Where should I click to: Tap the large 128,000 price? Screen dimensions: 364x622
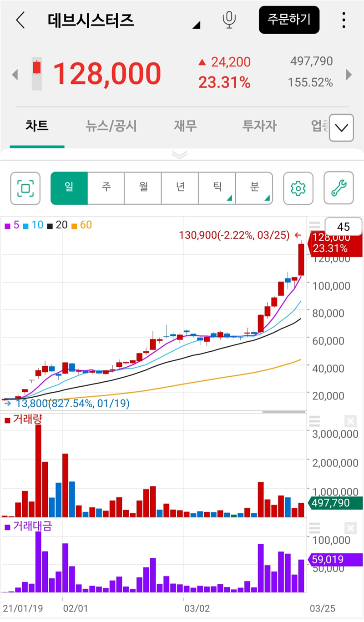coord(107,73)
